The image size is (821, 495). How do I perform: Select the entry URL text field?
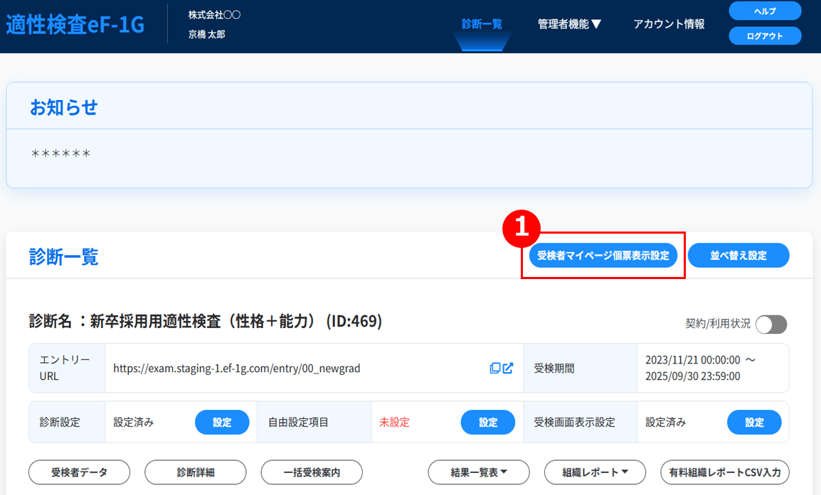pyautogui.click(x=290, y=368)
